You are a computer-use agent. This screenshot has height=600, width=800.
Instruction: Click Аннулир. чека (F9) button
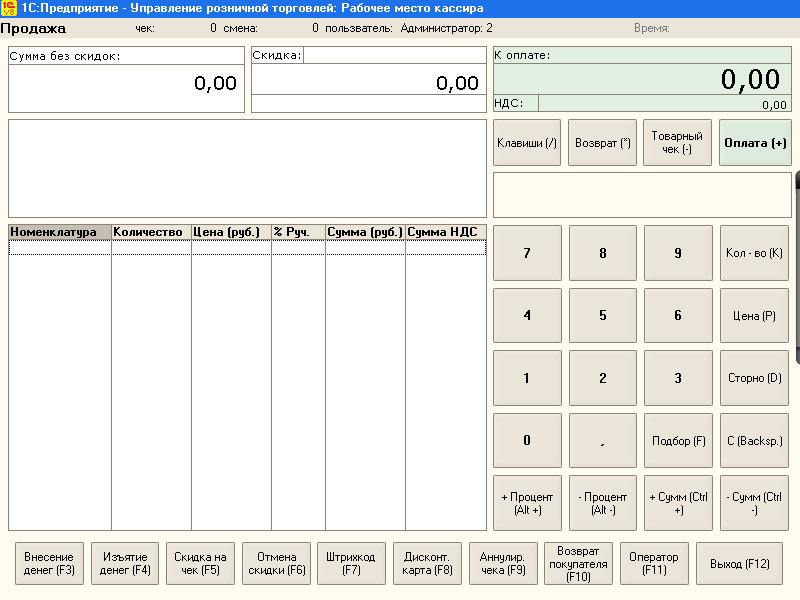(x=503, y=563)
